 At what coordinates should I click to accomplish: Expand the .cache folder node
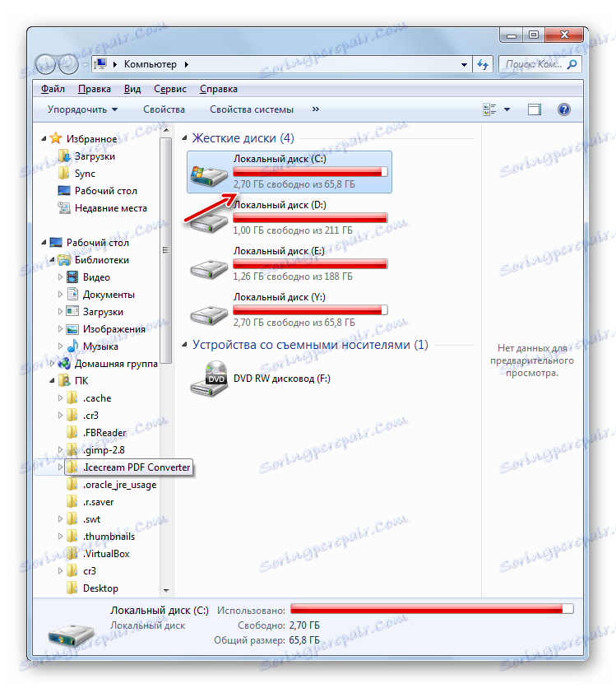[61, 398]
